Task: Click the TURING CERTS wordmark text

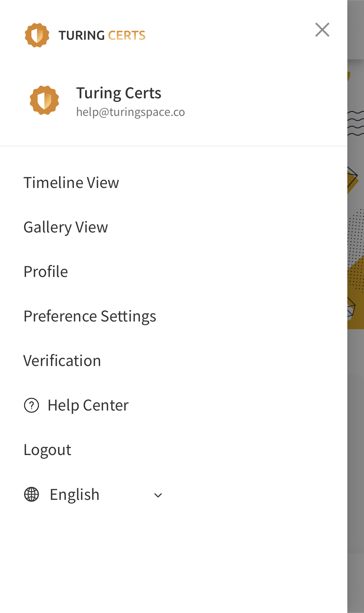Action: pos(102,36)
